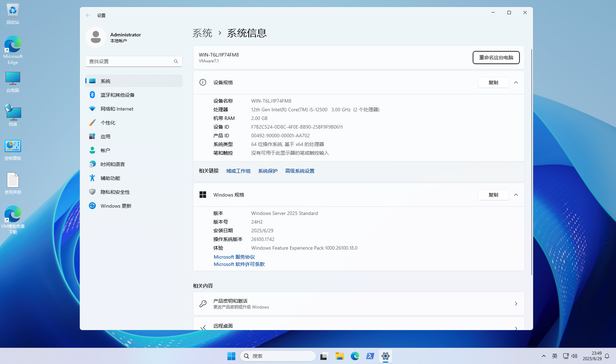The width and height of the screenshot is (616, 364).
Task: Click the search magnifier in 查找设置
Action: (176, 61)
